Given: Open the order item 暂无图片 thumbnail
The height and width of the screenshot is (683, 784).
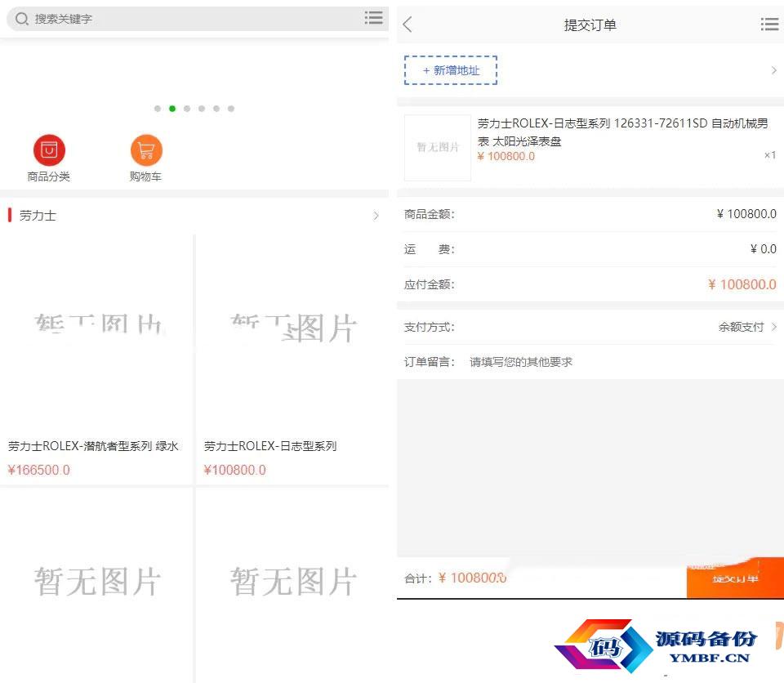Looking at the screenshot, I should (438, 148).
